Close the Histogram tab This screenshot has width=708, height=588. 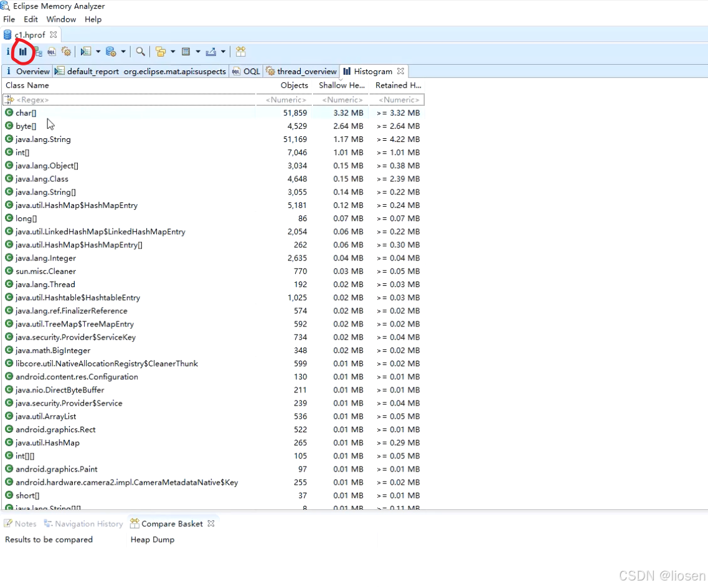point(400,72)
